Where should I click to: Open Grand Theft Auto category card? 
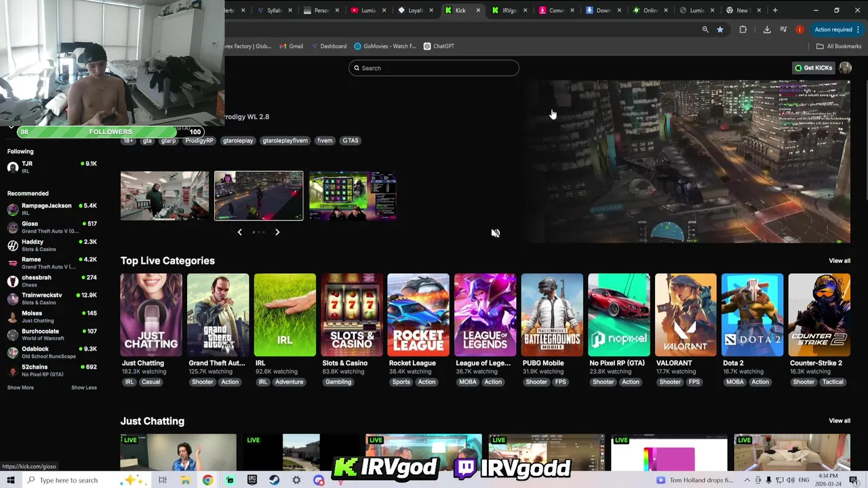tap(218, 315)
